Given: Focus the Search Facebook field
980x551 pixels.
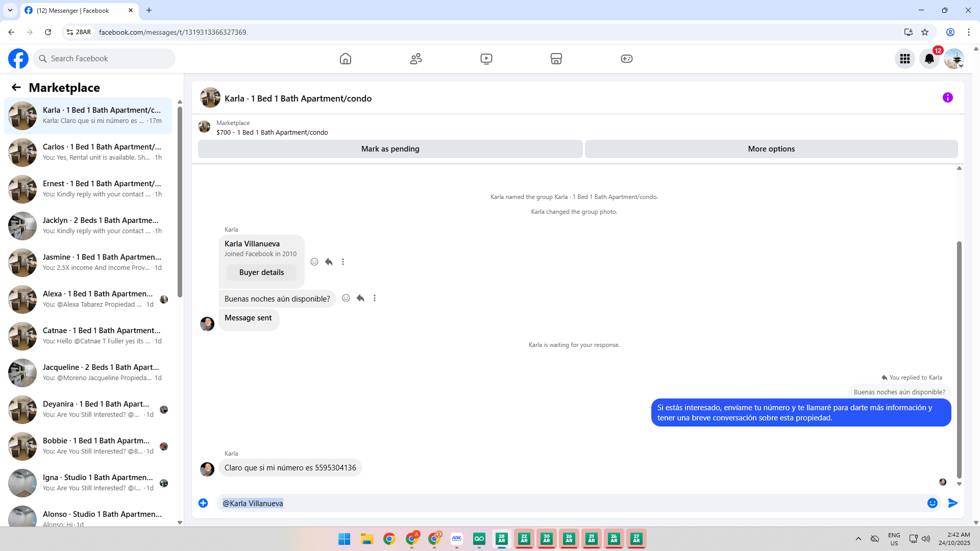Looking at the screenshot, I should pos(104,59).
